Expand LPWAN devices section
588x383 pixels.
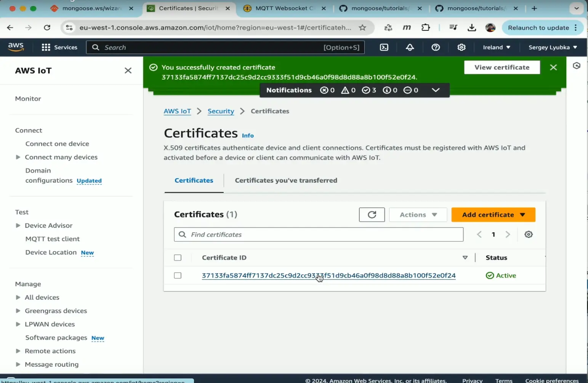pos(18,324)
